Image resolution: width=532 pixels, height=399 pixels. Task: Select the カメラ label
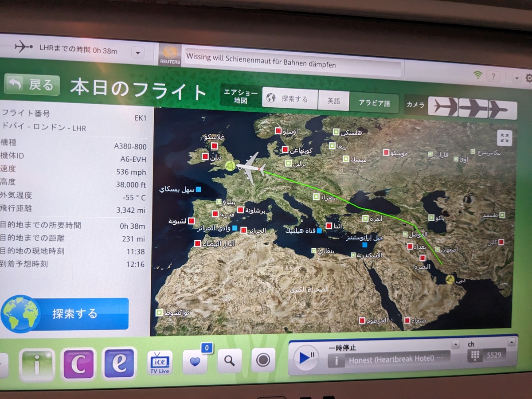pos(415,105)
